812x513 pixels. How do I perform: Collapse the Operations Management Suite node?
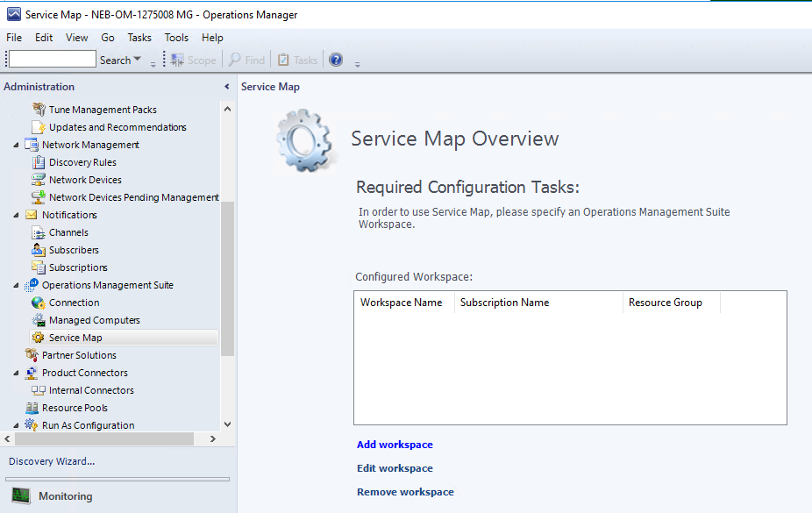[16, 284]
